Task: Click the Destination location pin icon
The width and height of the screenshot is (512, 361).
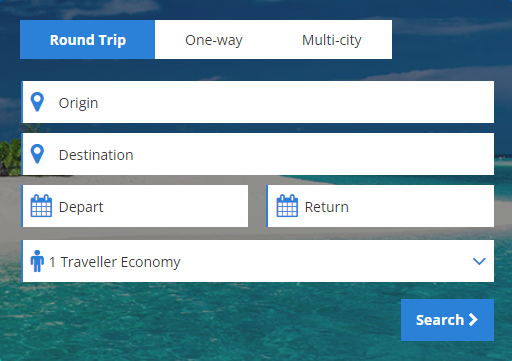Action: (37, 154)
